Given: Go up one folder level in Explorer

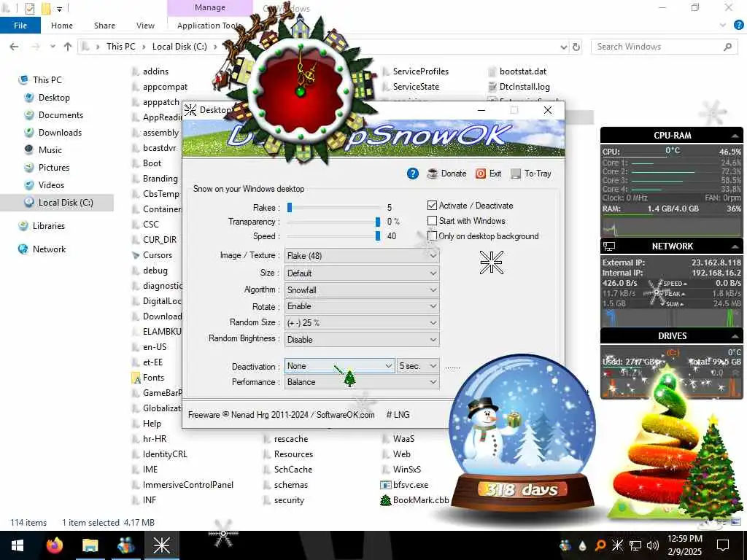Looking at the screenshot, I should 68,47.
